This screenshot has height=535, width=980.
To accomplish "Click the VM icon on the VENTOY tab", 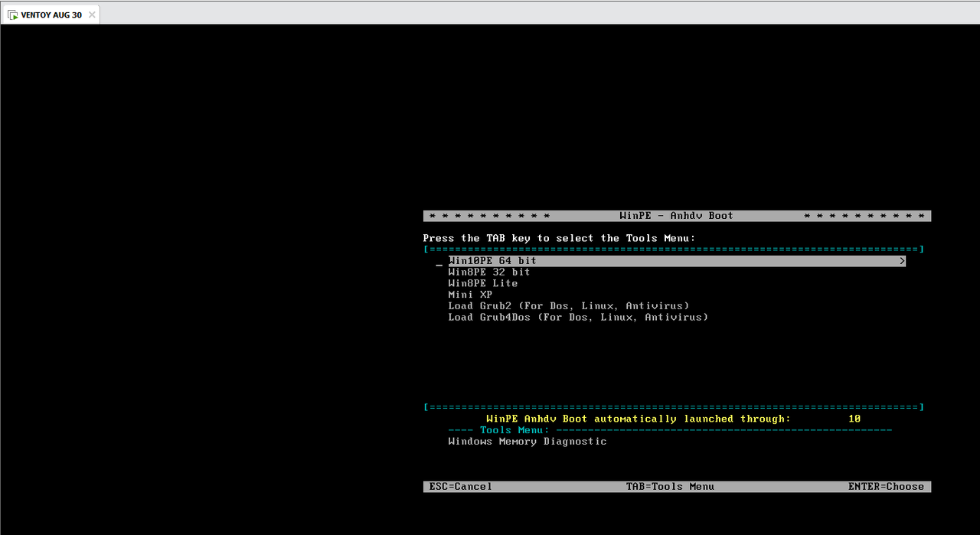I will (x=13, y=15).
